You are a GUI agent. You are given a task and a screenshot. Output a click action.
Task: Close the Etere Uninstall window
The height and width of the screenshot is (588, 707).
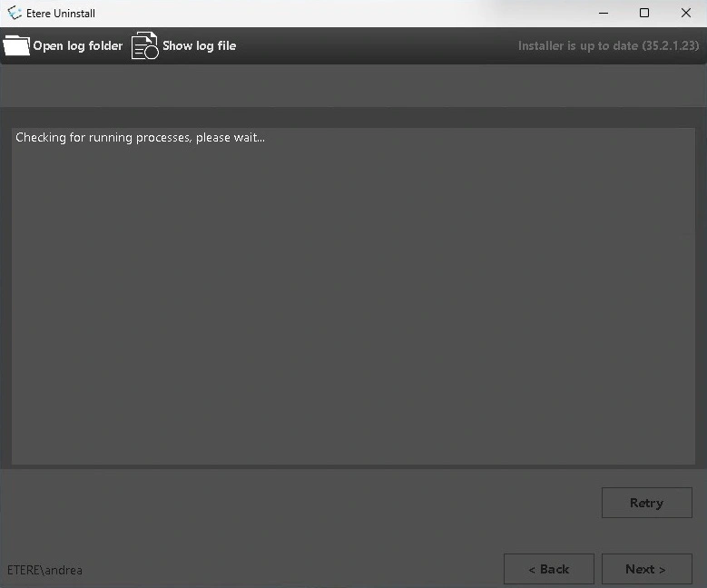[x=685, y=13]
